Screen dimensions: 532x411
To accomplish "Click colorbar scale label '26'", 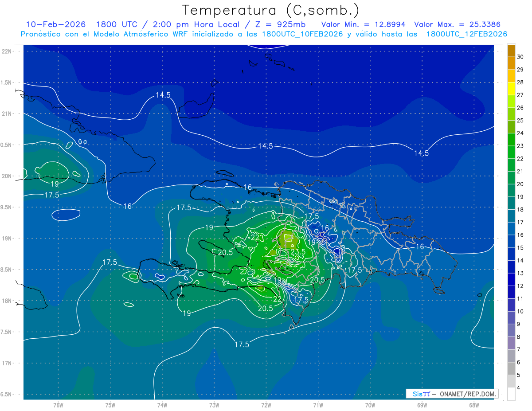I will tap(520, 108).
